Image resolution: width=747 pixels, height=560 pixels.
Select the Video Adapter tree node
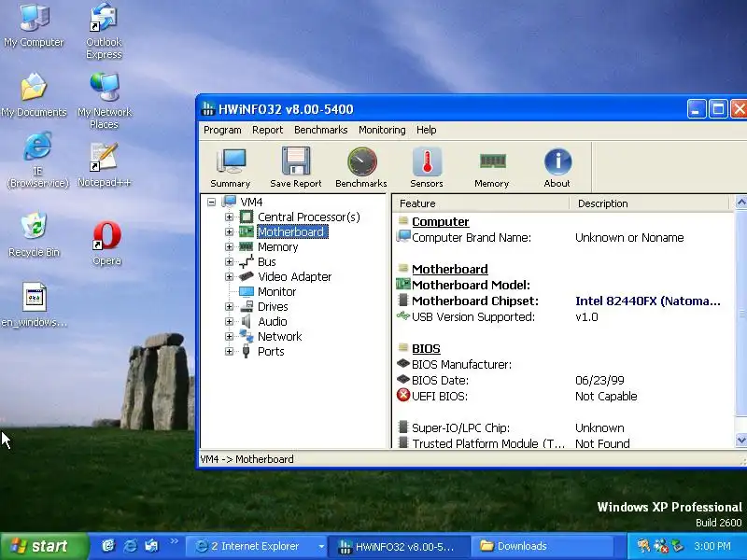pos(294,276)
